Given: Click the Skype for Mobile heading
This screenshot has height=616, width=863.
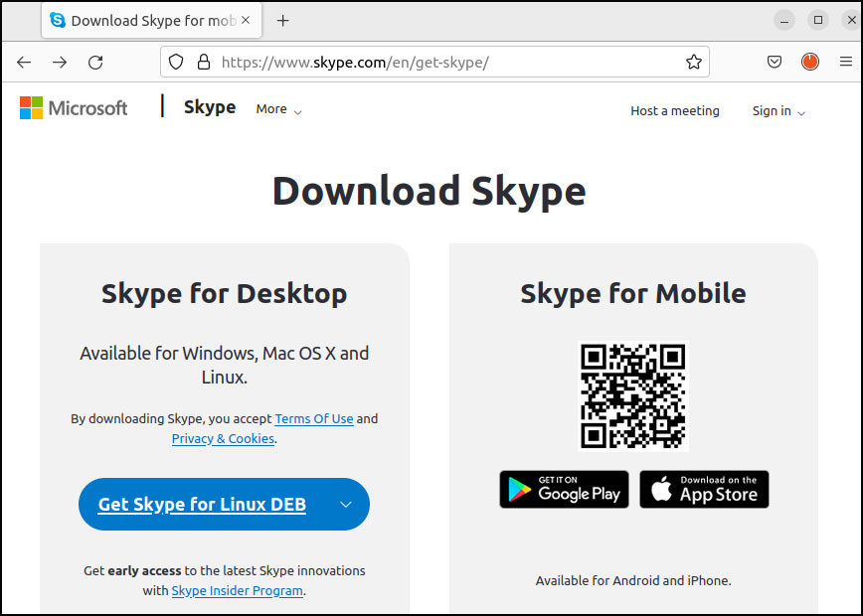Looking at the screenshot, I should coord(633,293).
